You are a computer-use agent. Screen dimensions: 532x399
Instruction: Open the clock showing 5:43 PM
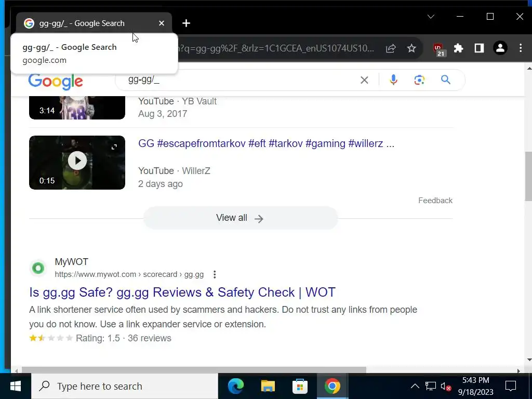point(476,386)
